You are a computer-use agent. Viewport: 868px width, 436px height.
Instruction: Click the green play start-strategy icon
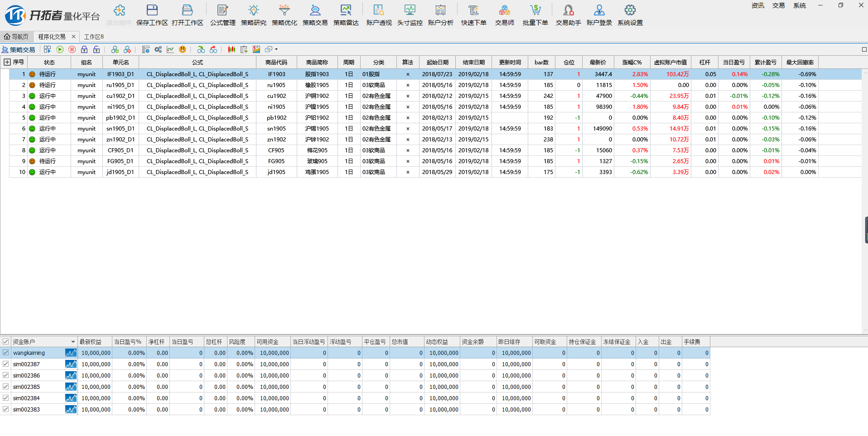[x=60, y=49]
